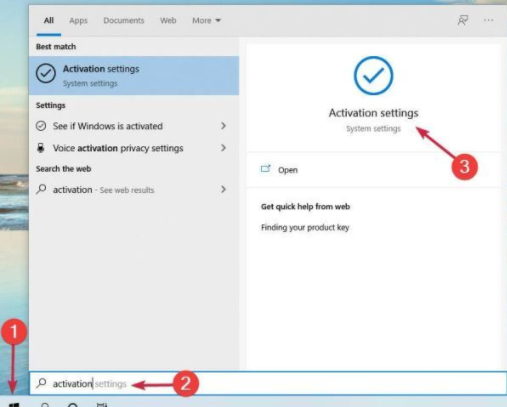Click the Best match heading
The height and width of the screenshot is (407, 507).
56,47
